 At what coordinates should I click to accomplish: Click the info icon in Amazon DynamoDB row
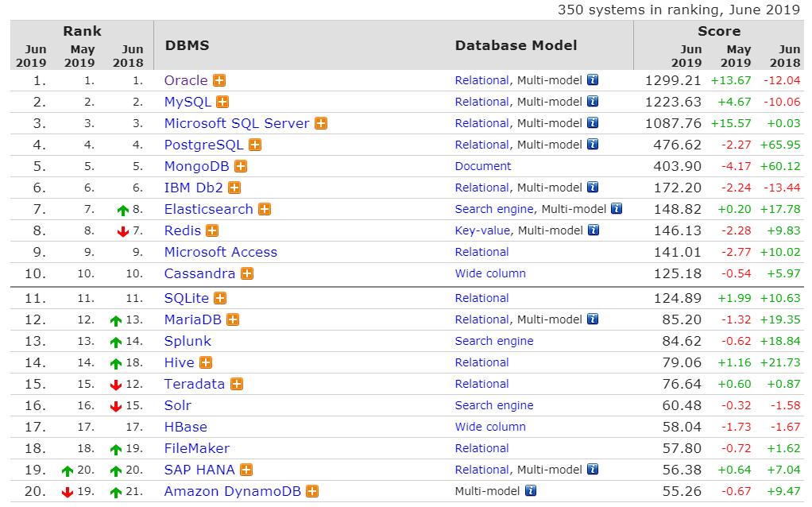click(531, 491)
